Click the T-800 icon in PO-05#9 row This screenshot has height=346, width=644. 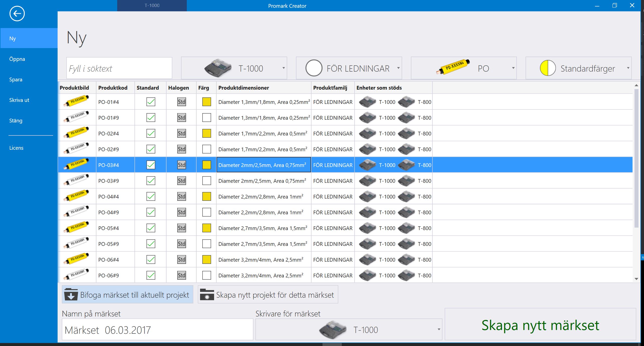coord(406,244)
